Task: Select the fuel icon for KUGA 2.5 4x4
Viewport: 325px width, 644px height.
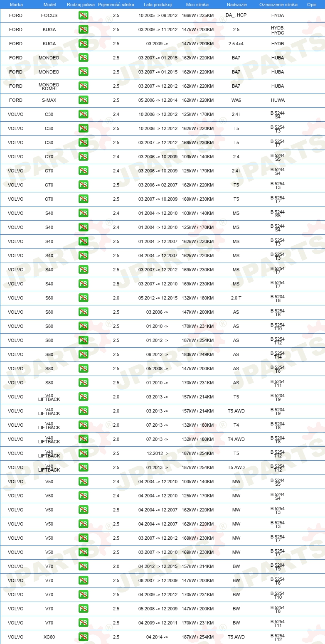Action: coord(83,44)
